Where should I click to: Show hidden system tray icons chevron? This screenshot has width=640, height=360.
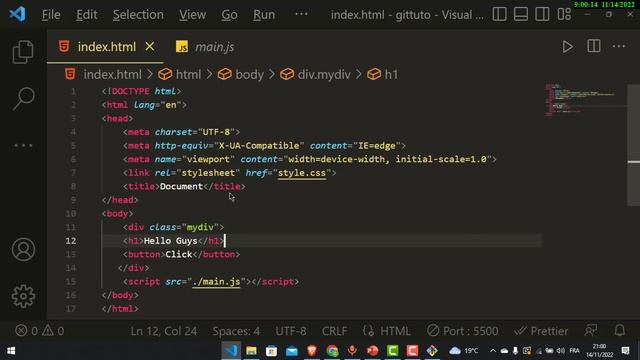(493, 351)
